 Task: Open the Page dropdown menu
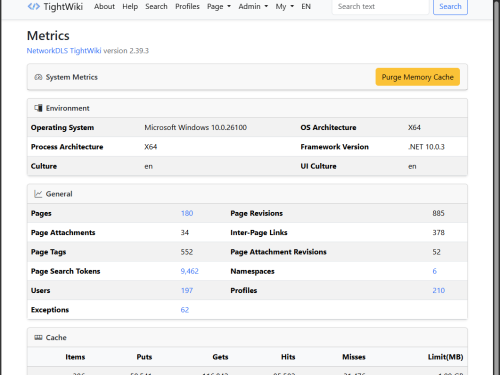coord(219,6)
